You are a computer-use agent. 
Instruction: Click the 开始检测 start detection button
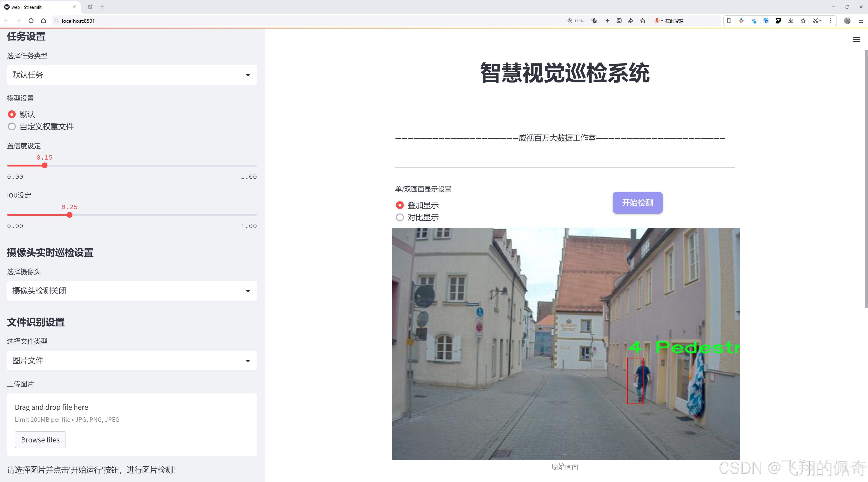click(637, 203)
